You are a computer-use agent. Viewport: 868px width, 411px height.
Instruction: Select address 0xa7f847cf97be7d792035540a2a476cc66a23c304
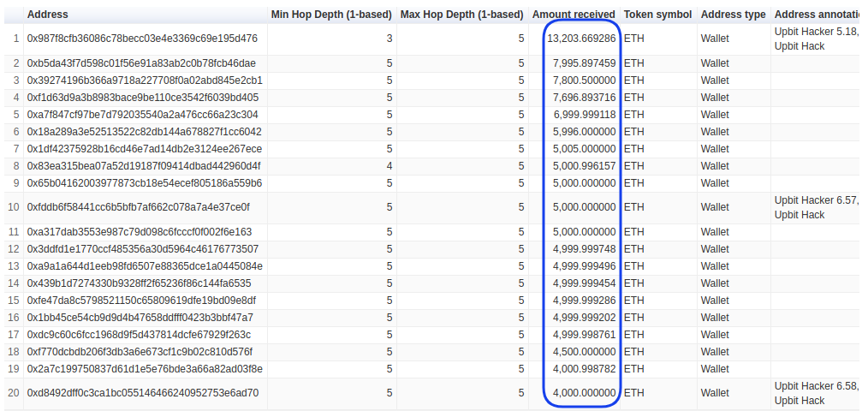pyautogui.click(x=142, y=115)
